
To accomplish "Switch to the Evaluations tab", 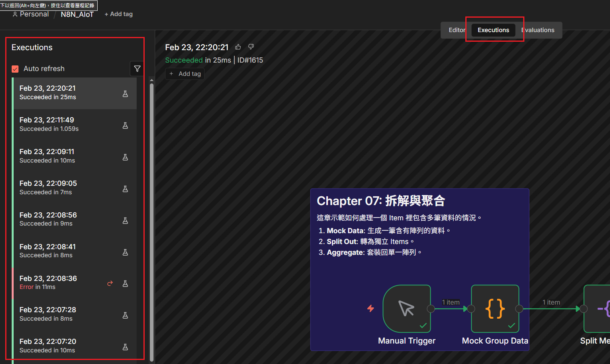I will 539,30.
